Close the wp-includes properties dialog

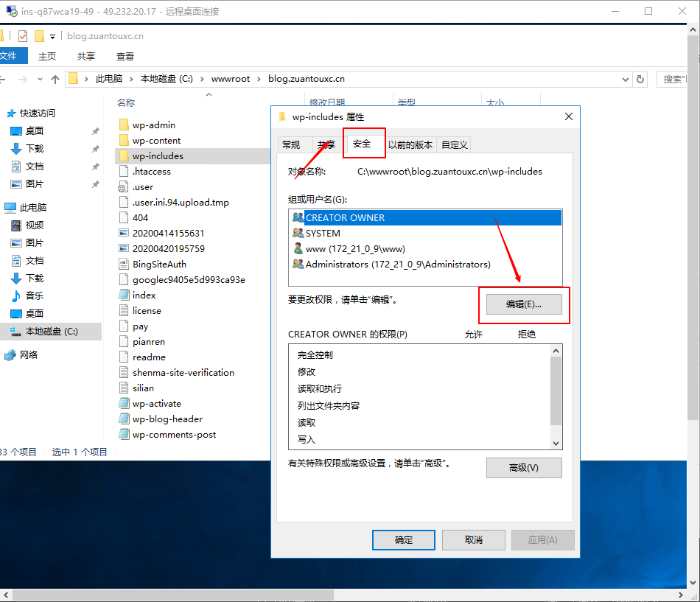tap(568, 116)
